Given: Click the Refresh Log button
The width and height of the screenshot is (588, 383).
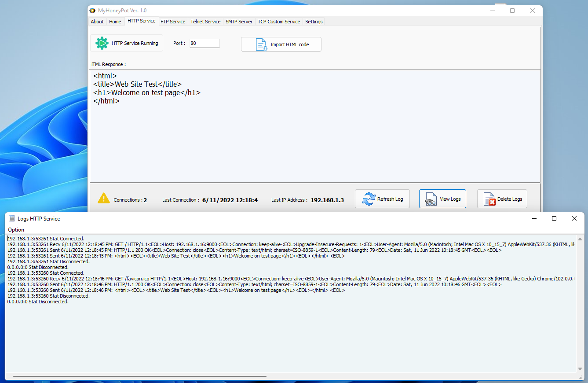Looking at the screenshot, I should pyautogui.click(x=382, y=199).
